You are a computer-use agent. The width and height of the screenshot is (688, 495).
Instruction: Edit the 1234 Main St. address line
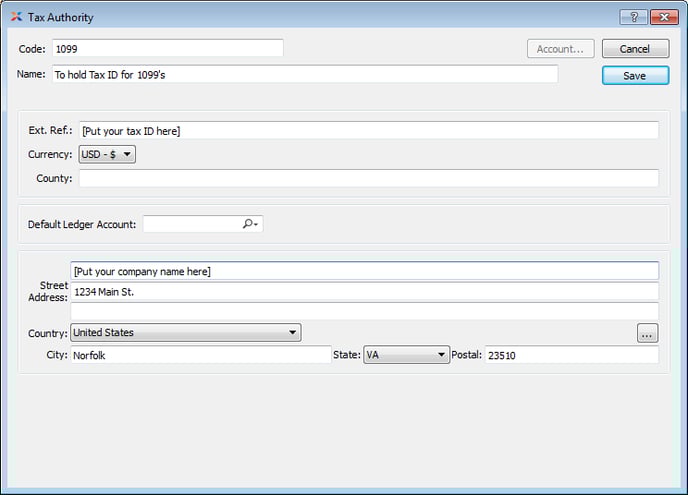364,292
